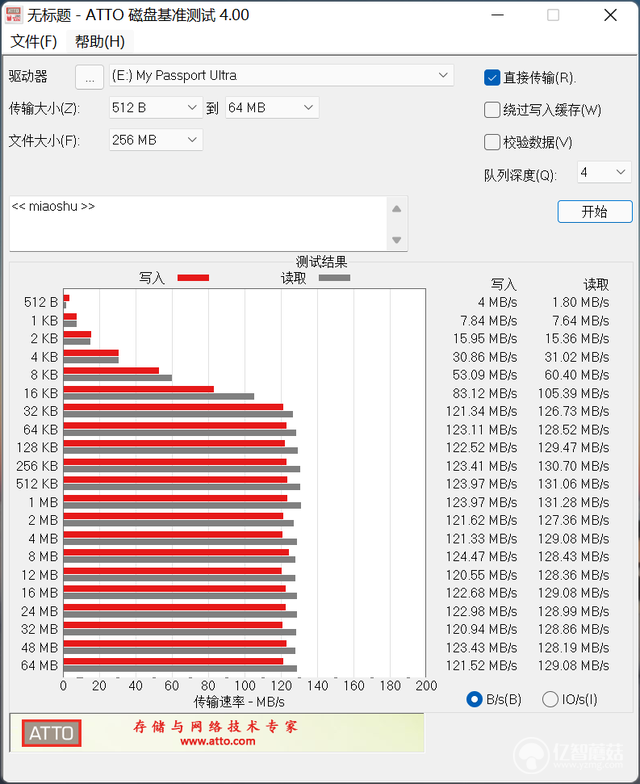
Task: Click the ATTO logo in the banner
Action: [x=51, y=733]
